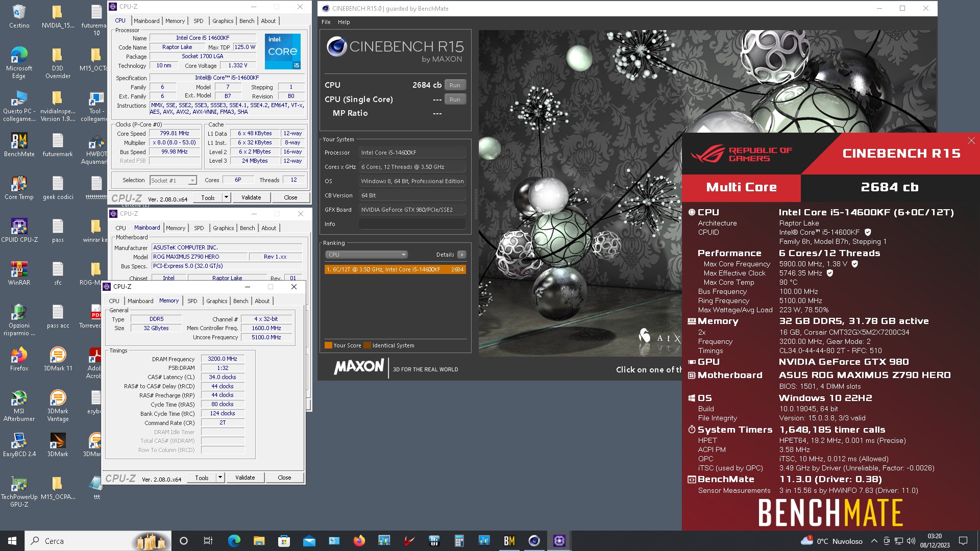Image resolution: width=980 pixels, height=551 pixels.
Task: Open the futuremark text file icon
Action: 58,144
